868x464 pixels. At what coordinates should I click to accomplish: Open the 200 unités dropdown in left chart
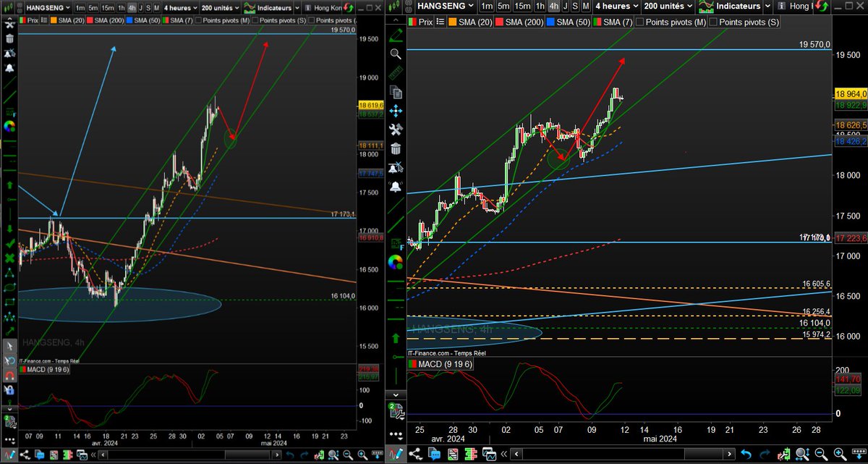click(219, 7)
